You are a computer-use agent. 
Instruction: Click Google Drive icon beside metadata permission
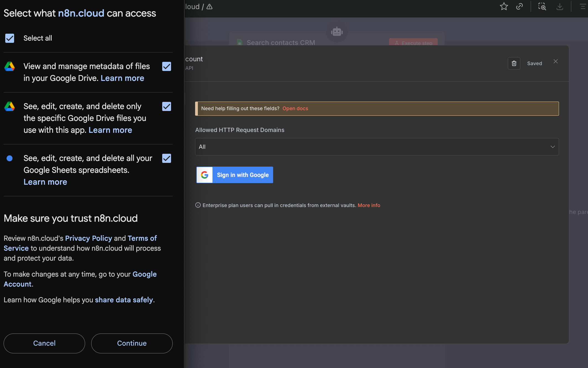10,66
